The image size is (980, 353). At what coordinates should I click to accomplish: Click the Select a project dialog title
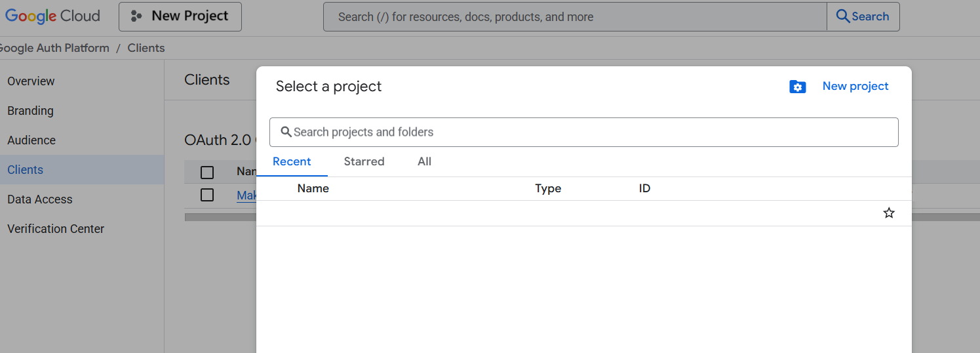328,87
